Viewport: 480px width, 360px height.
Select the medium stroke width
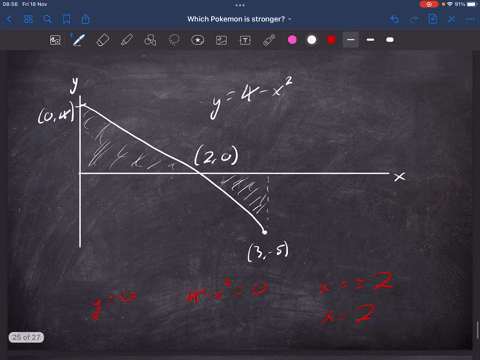pyautogui.click(x=370, y=40)
